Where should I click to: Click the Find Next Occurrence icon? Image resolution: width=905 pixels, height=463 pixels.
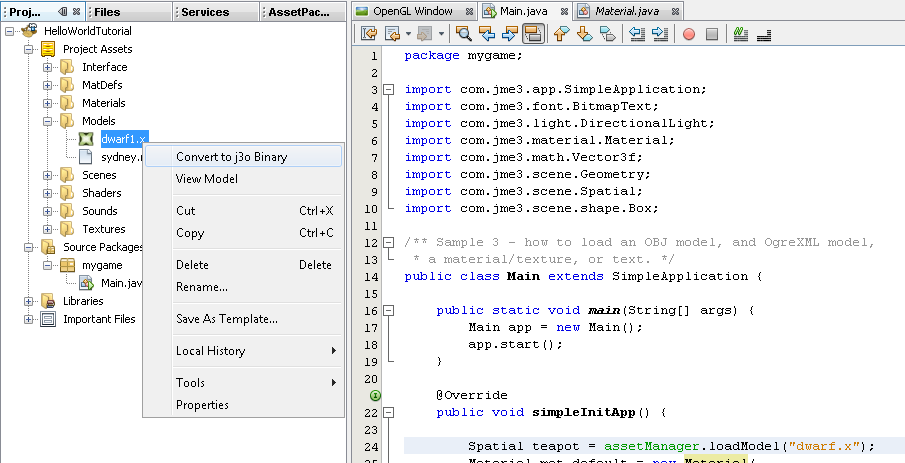(x=510, y=34)
